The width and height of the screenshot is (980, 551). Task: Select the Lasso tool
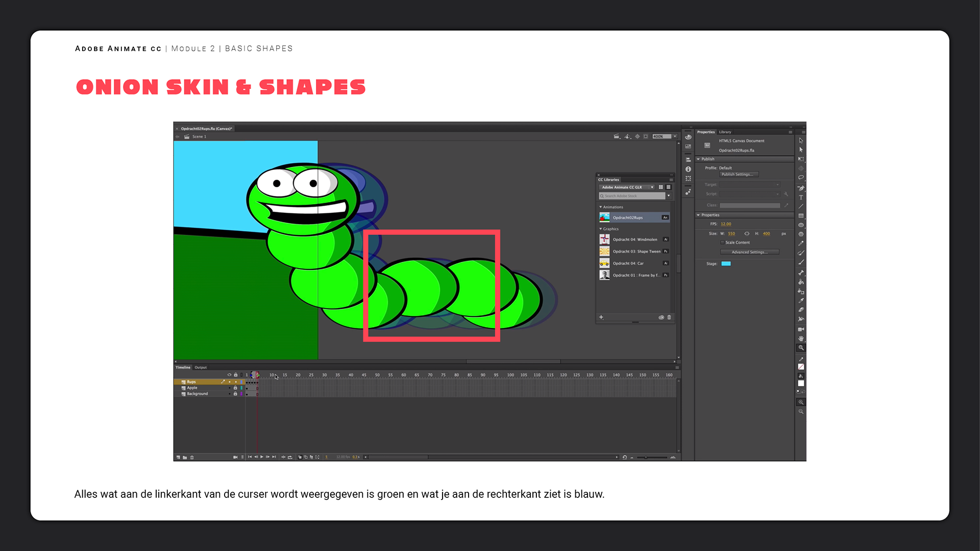point(801,178)
